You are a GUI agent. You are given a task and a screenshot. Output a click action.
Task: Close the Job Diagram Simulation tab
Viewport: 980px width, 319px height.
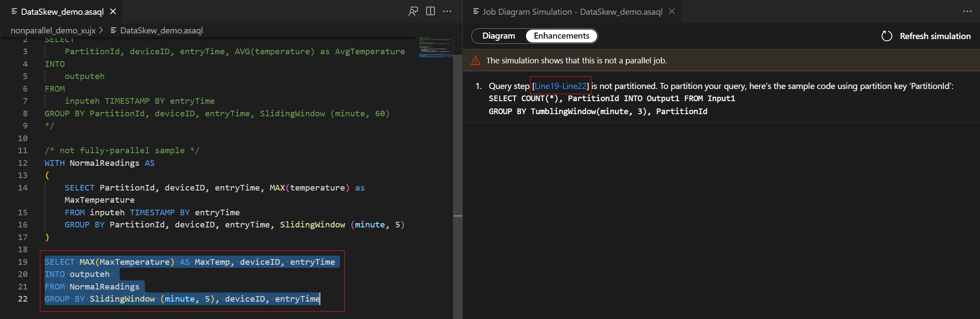pyautogui.click(x=672, y=11)
